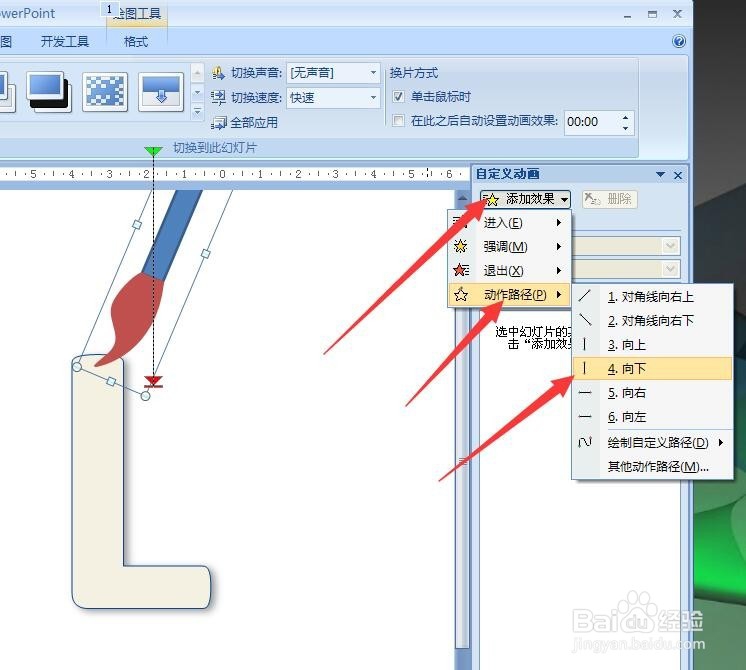Click the 强调 yellow star icon
This screenshot has width=746, height=670.
461,246
